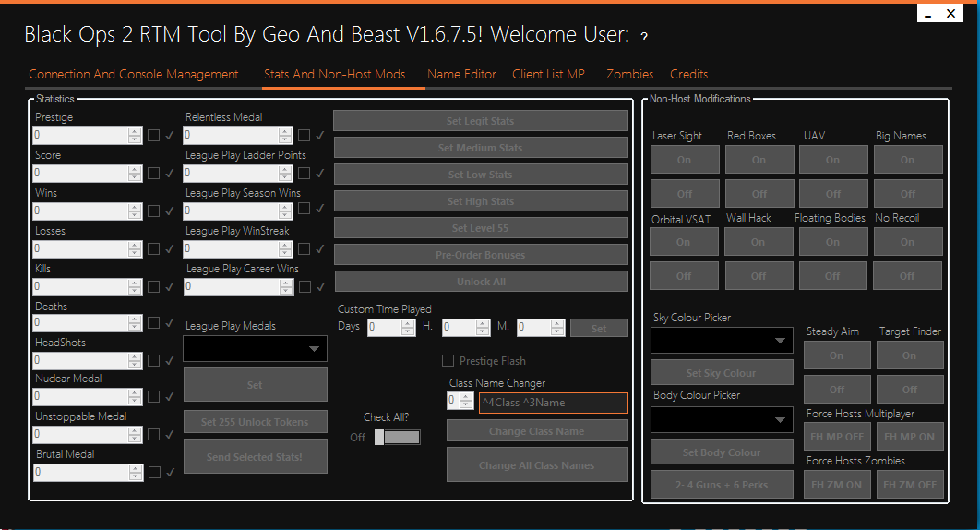Click the Class Name number spinner
The height and width of the screenshot is (530, 980).
coord(466,401)
